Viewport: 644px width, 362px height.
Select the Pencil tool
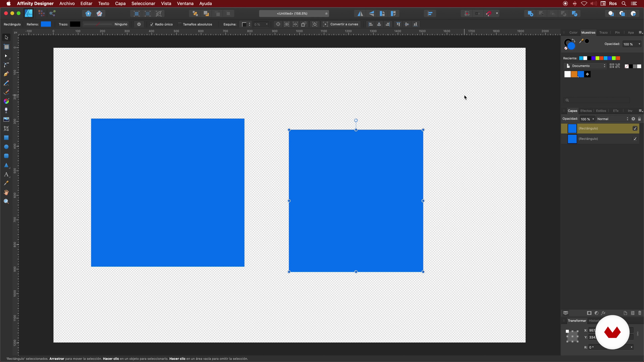click(x=6, y=83)
